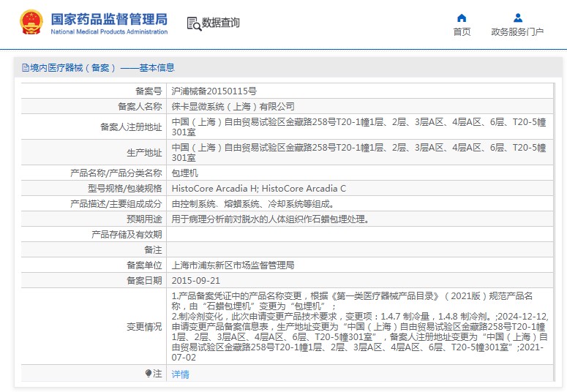Screen dimensions: 567x392
Task: Open the 详情 link
Action: pos(180,374)
